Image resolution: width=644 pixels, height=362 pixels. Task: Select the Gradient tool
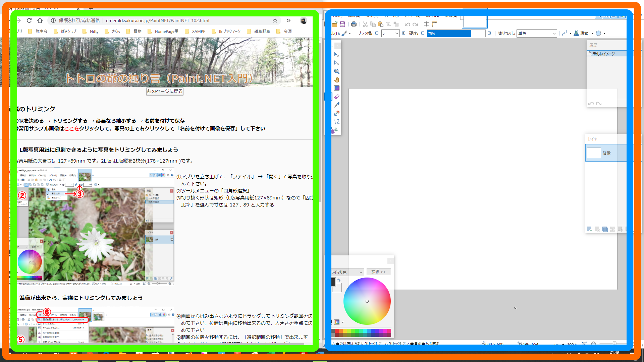tap(337, 88)
